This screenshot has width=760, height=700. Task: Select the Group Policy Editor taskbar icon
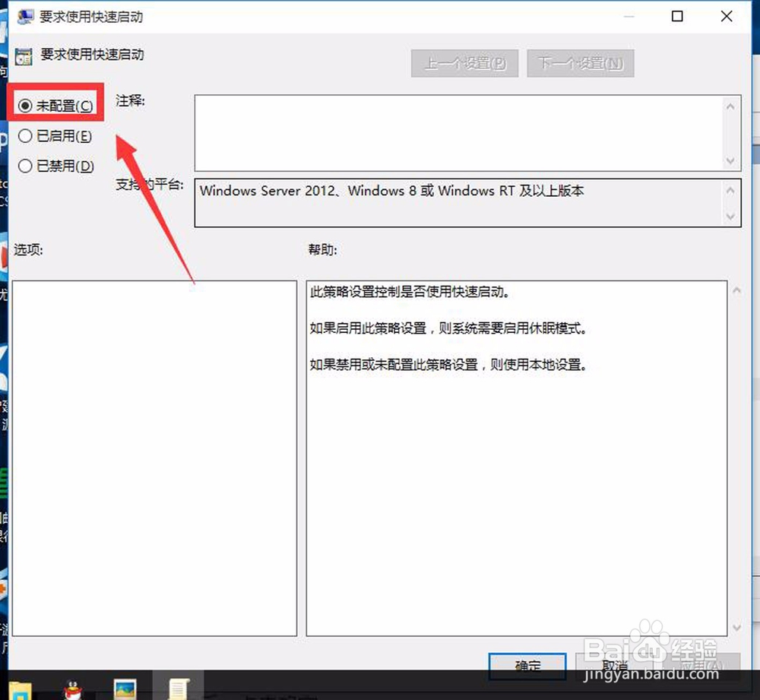tap(179, 688)
